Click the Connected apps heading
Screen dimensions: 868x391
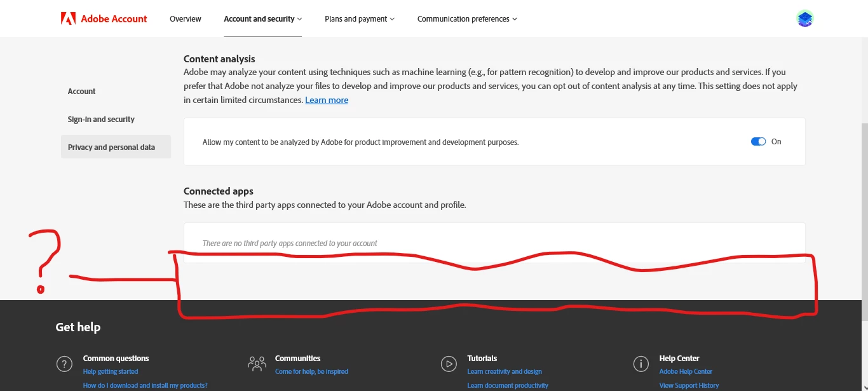[219, 191]
